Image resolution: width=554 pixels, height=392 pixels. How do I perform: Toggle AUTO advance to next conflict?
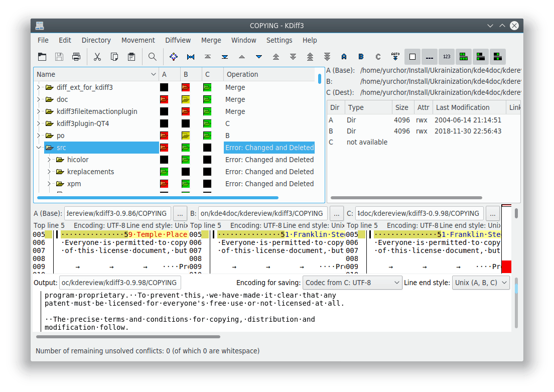tap(395, 57)
